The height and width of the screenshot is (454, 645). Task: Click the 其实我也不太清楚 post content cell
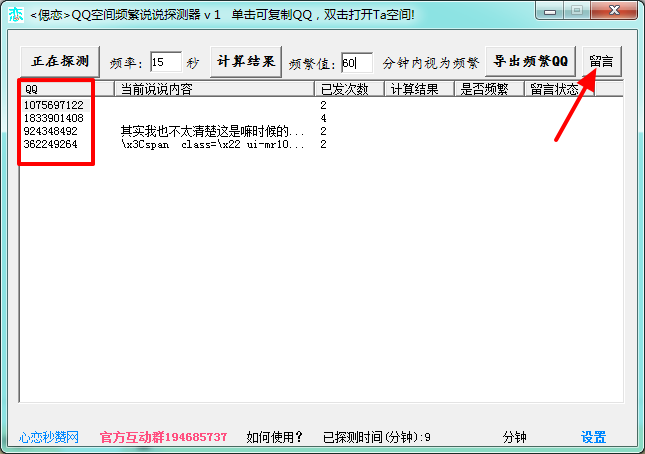tap(213, 131)
